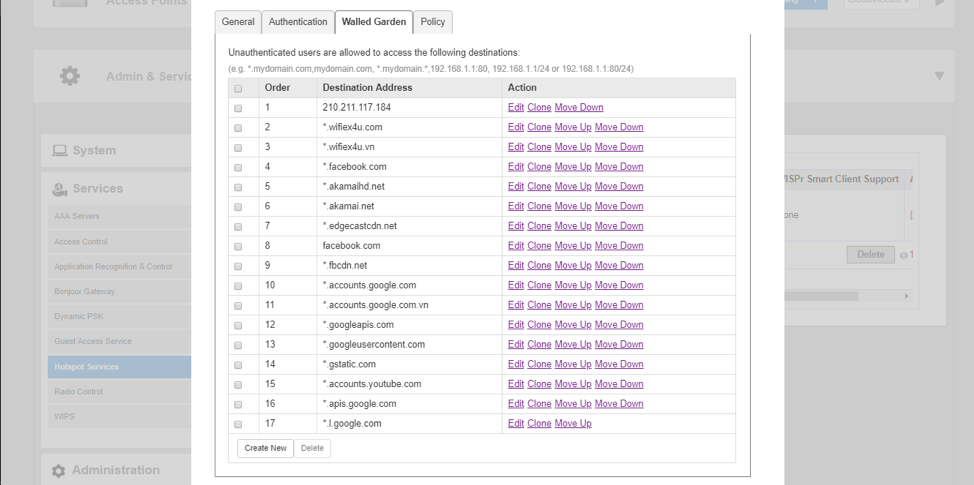The image size is (974, 485).
Task: Clone the *.wifiex4u.com entry
Action: pyautogui.click(x=539, y=127)
